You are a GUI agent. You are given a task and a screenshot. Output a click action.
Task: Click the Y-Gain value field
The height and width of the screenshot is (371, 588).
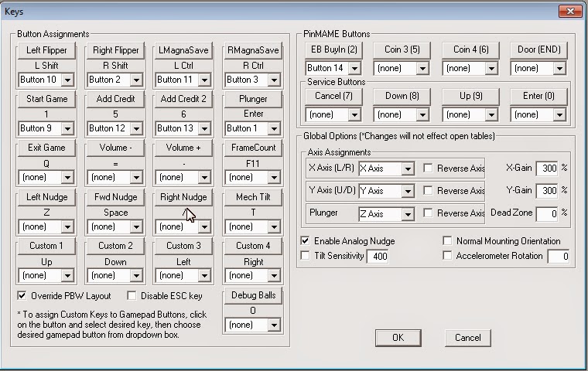(x=547, y=191)
